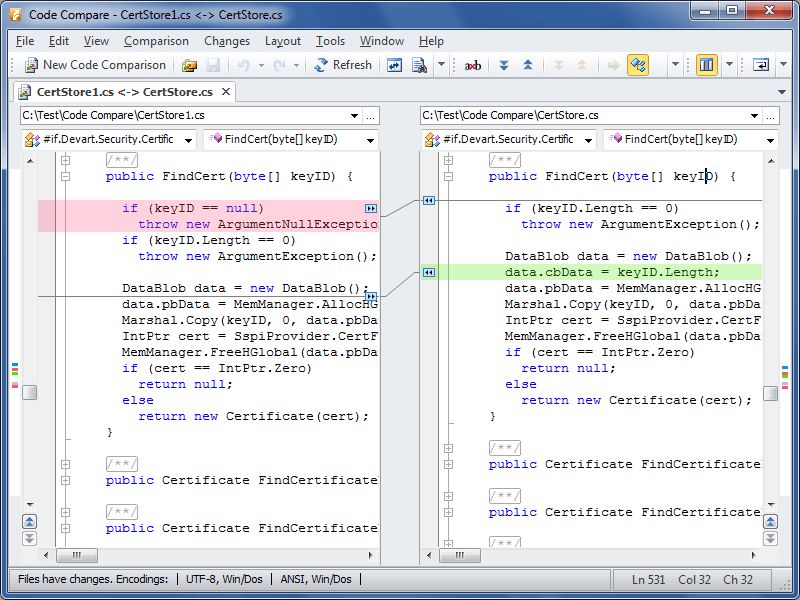Toggle the vertical split layout icon
Viewport: 800px width, 600px height.
[706, 65]
